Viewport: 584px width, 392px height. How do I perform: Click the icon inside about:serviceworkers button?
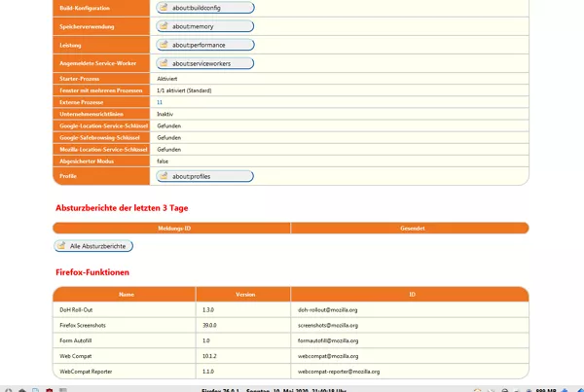tap(164, 63)
